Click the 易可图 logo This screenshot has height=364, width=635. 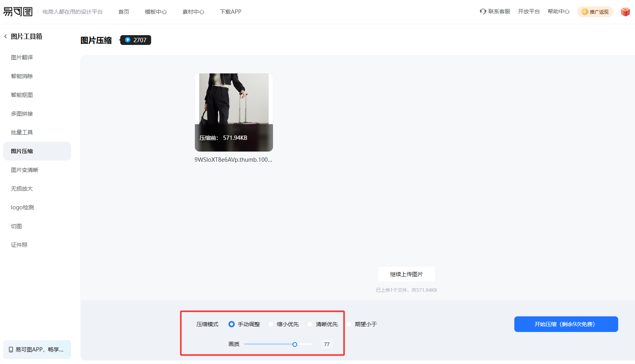[x=18, y=12]
